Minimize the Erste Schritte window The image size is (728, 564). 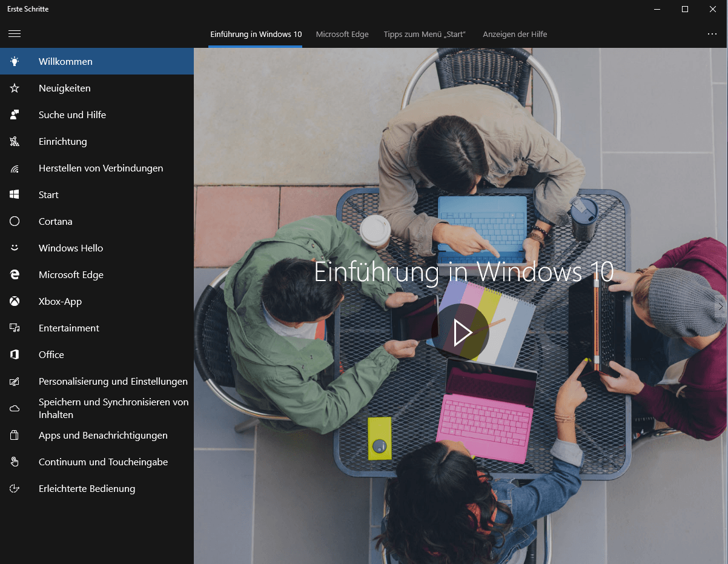[x=658, y=9]
